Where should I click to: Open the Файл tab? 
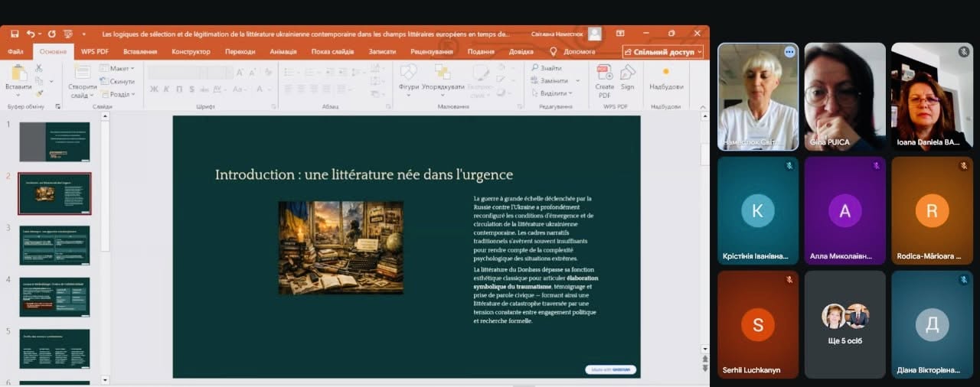click(x=16, y=52)
